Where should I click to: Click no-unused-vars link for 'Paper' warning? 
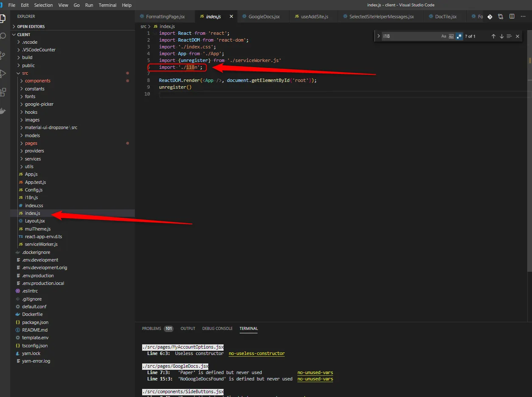315,373
